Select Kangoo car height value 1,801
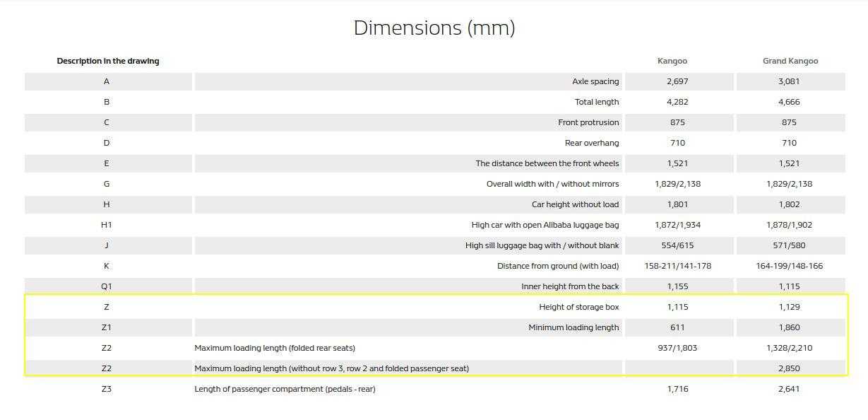The height and width of the screenshot is (420, 868). [677, 204]
